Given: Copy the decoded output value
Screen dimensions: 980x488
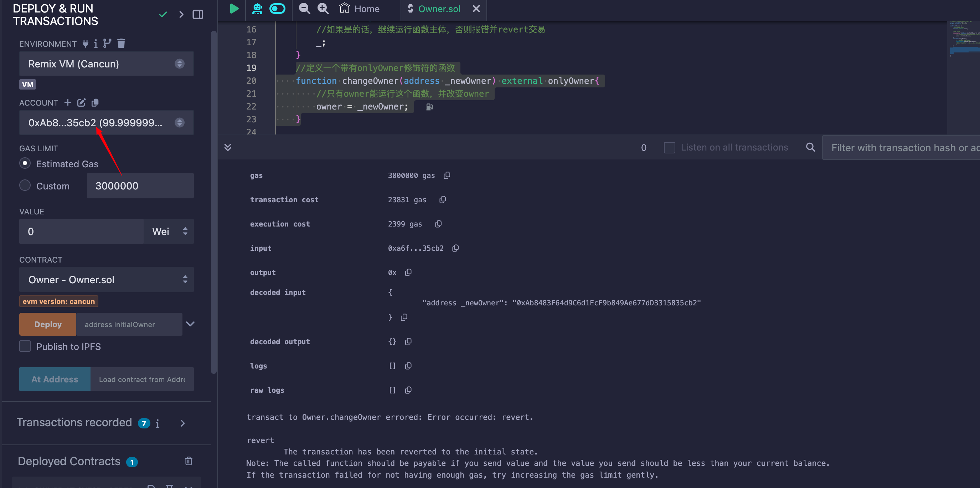Looking at the screenshot, I should tap(408, 341).
